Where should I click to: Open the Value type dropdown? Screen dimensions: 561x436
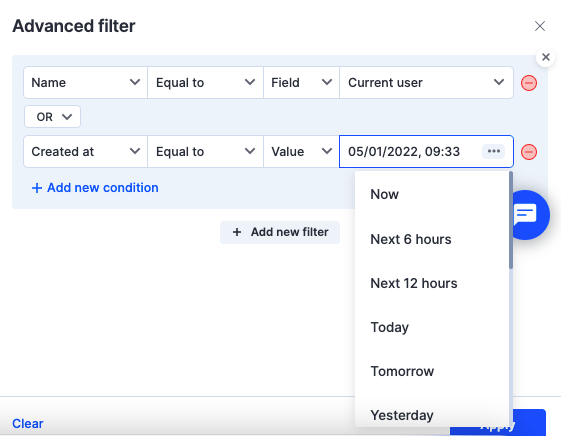[301, 152]
